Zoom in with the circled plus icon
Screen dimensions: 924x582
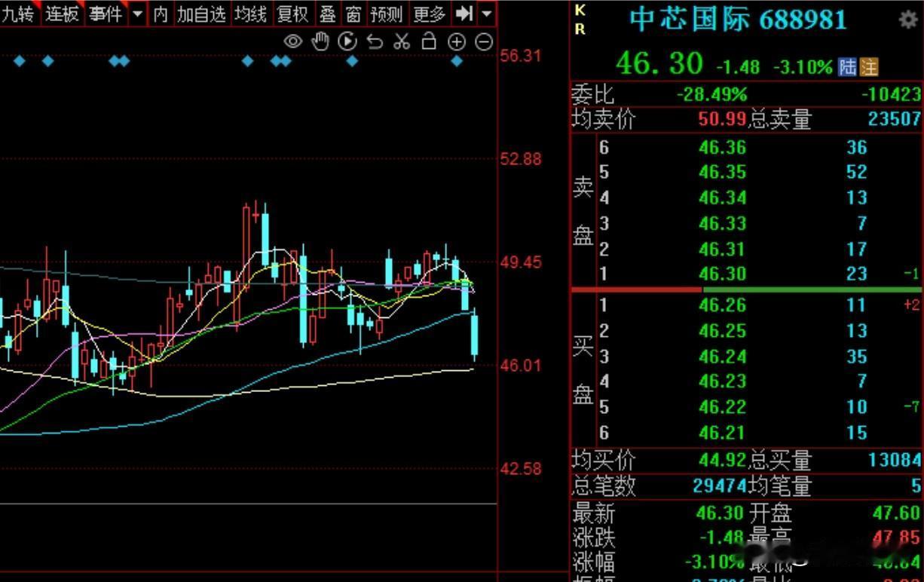pos(457,42)
